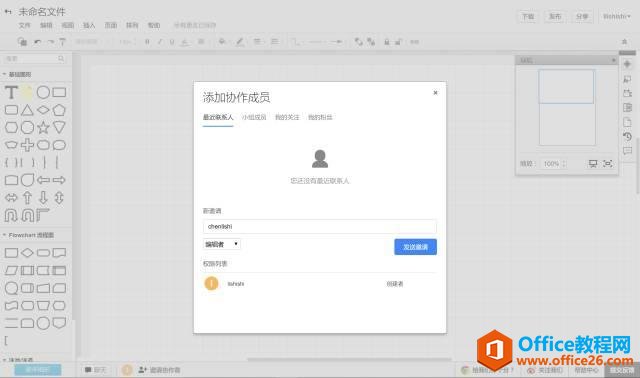
Task: Select the cross shape in basic shapes
Action: 27,145
